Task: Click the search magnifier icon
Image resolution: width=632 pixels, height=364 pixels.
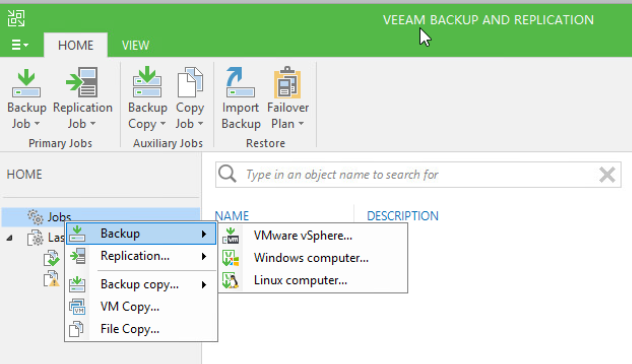Action: [227, 174]
